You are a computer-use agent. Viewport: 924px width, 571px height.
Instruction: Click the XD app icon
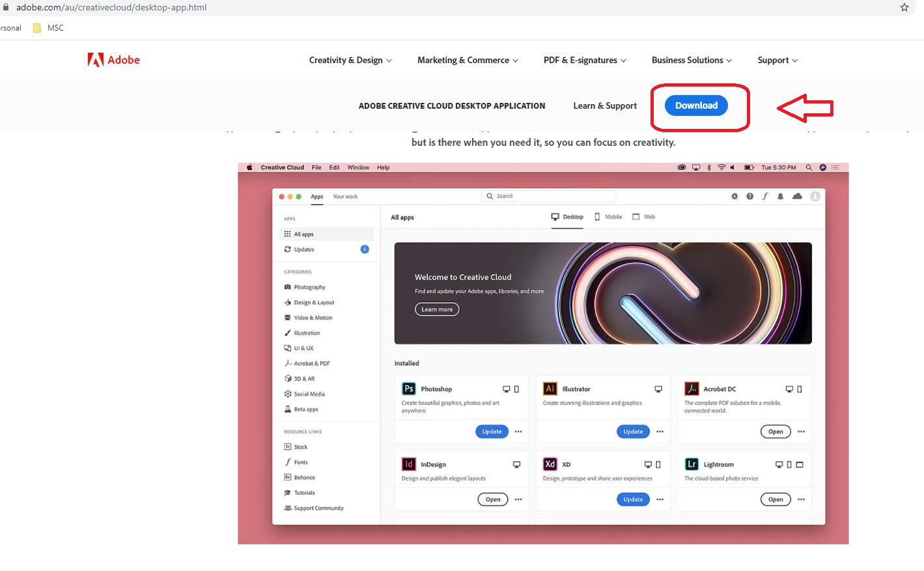coord(550,464)
